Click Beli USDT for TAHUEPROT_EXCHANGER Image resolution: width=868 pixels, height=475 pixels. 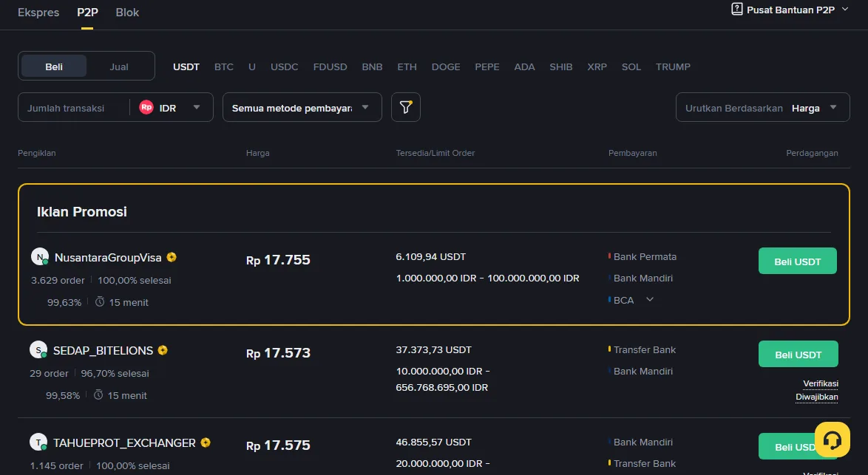point(799,446)
